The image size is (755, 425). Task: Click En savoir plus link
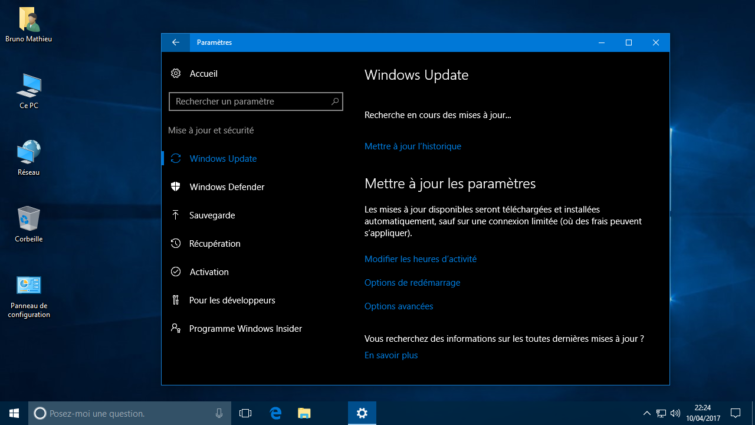tap(391, 355)
